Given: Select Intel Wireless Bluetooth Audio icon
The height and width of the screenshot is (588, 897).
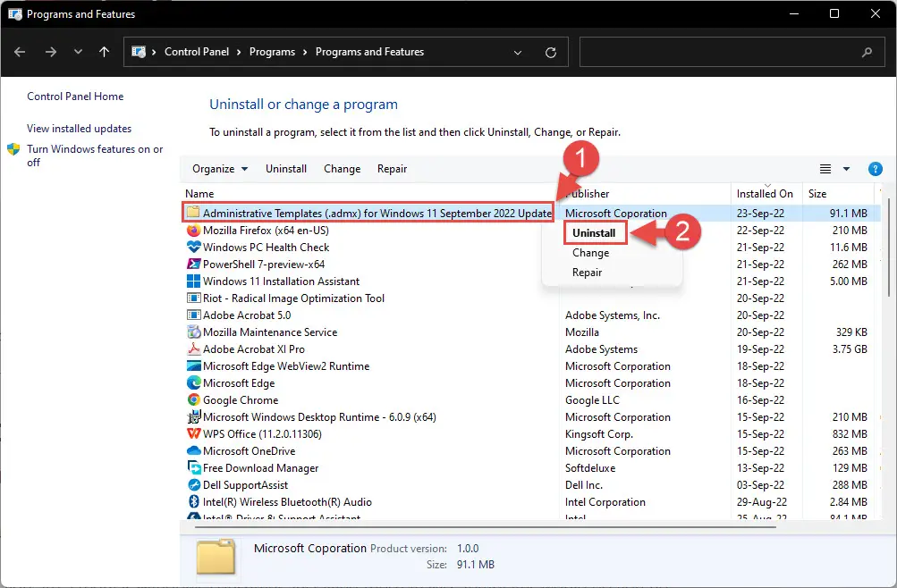Looking at the screenshot, I should [x=193, y=501].
